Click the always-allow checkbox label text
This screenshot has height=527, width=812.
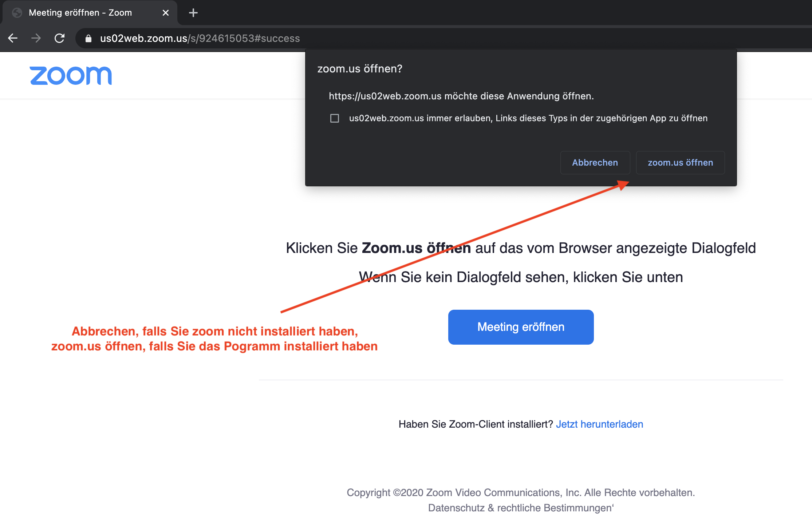tap(528, 118)
